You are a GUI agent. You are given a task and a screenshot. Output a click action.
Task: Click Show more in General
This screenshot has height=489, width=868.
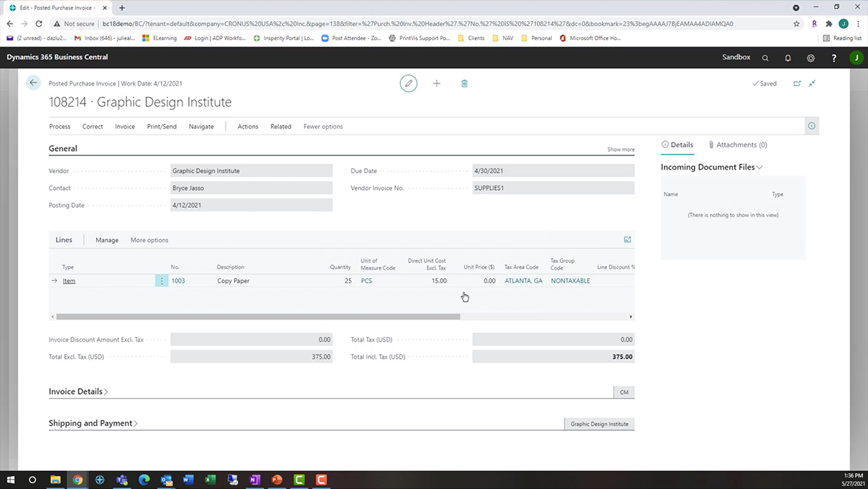click(621, 150)
